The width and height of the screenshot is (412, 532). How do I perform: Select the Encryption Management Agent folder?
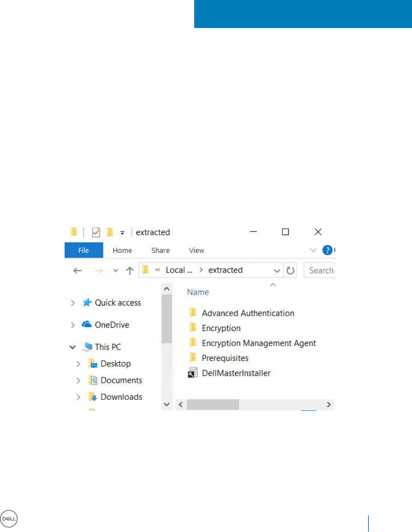pos(259,343)
